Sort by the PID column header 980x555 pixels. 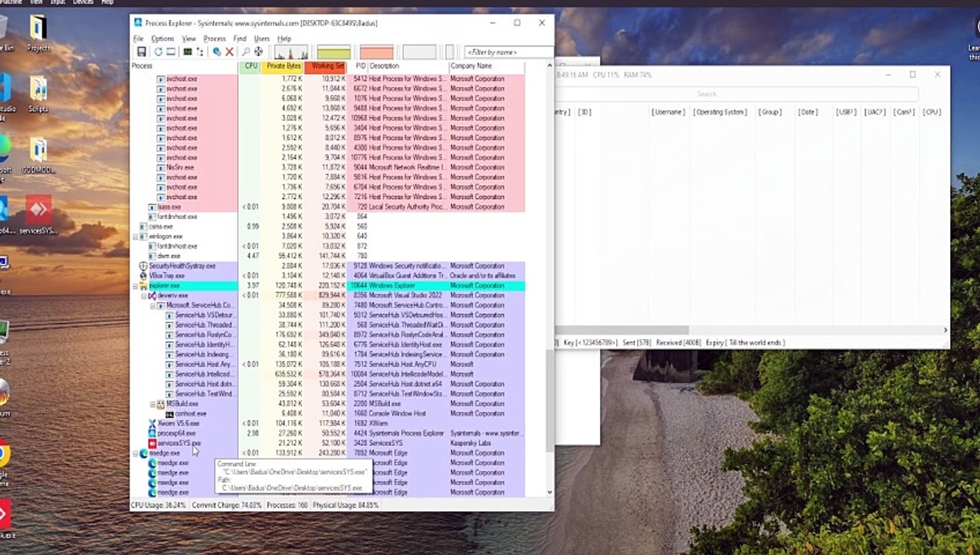point(359,66)
